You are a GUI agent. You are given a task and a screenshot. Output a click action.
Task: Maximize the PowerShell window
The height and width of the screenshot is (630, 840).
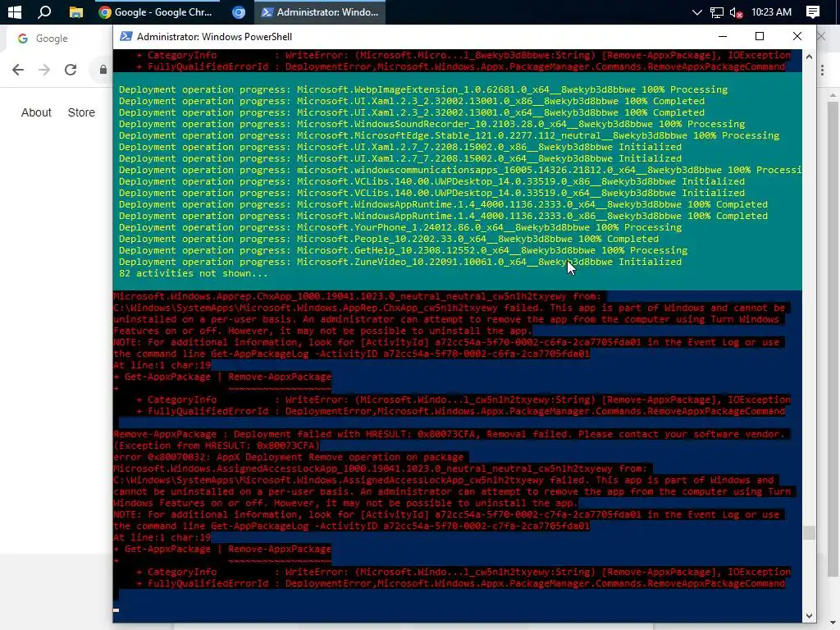tap(759, 36)
